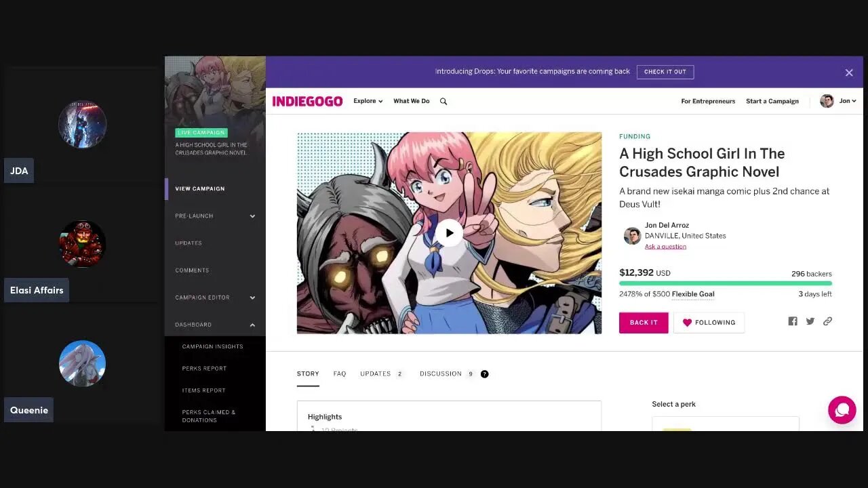
Task: Switch to the Story tab
Action: coord(308,374)
